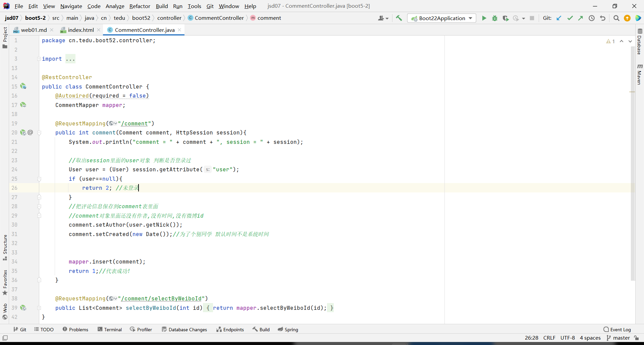Show Git history clock icon

point(592,18)
